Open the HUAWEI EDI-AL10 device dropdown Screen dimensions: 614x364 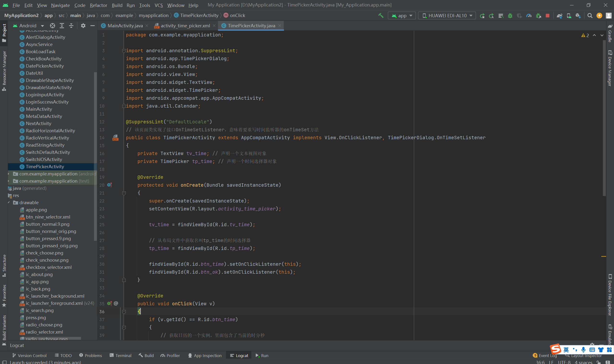447,15
